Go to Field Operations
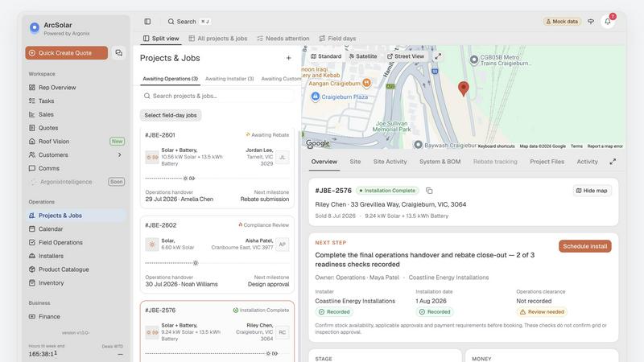Image resolution: width=644 pixels, height=362 pixels. coord(74,243)
